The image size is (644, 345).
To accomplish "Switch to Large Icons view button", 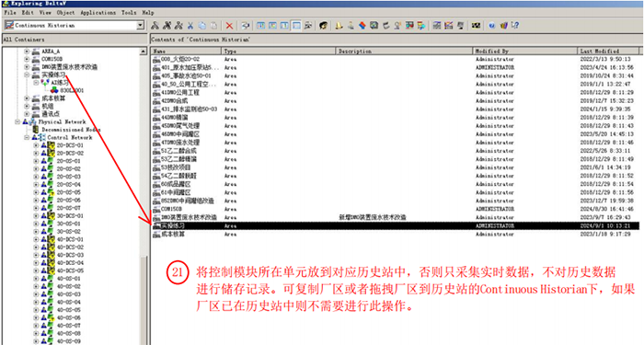I will click(x=260, y=26).
